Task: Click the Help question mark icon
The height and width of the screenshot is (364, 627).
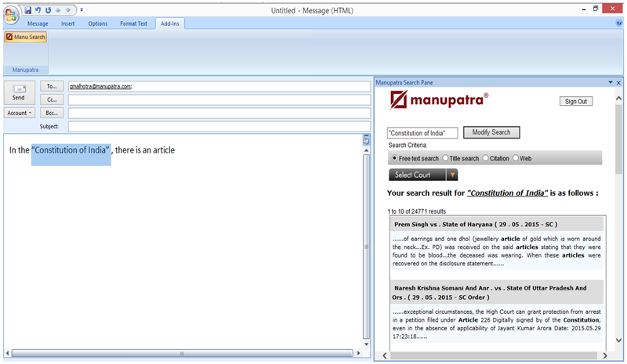Action: pyautogui.click(x=618, y=23)
